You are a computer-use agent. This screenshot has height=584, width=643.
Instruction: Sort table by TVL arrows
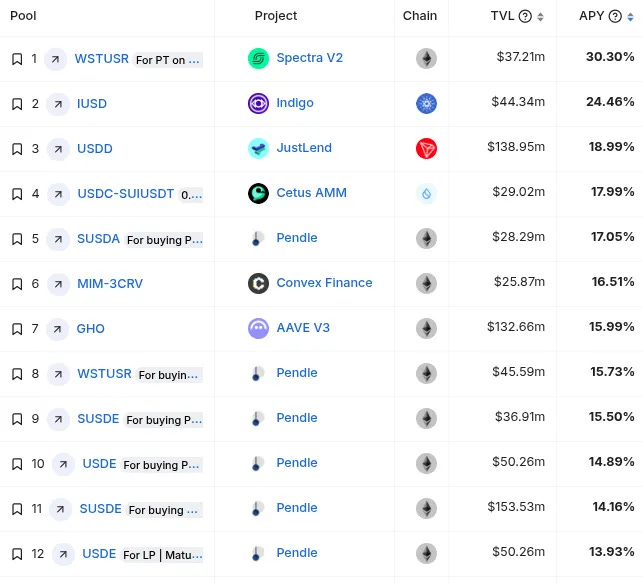coord(540,17)
